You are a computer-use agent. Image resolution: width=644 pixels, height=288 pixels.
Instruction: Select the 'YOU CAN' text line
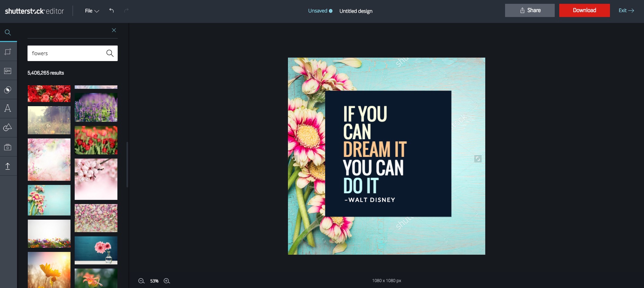(x=373, y=168)
